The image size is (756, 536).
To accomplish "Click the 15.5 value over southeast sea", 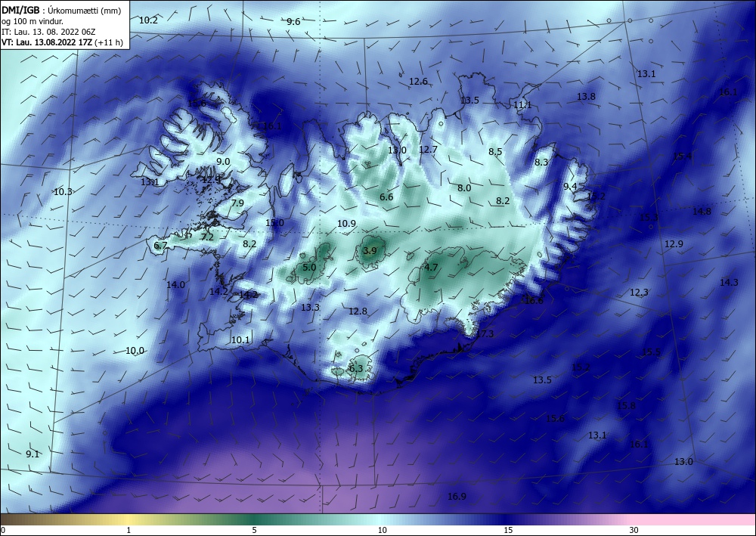I will click(651, 352).
